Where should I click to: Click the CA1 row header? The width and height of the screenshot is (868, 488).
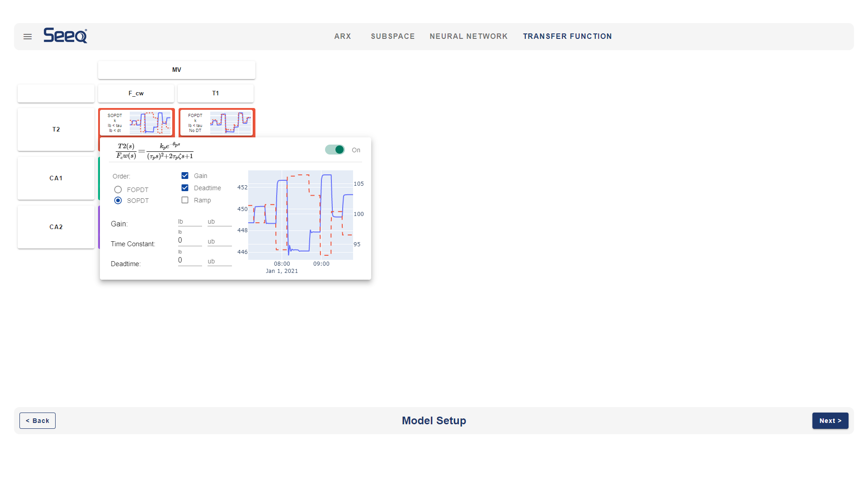pyautogui.click(x=56, y=178)
